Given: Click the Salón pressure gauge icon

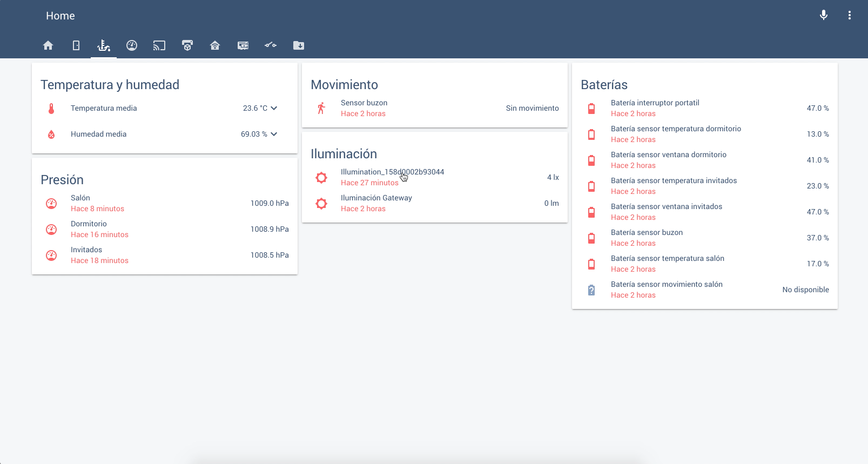Looking at the screenshot, I should (51, 204).
